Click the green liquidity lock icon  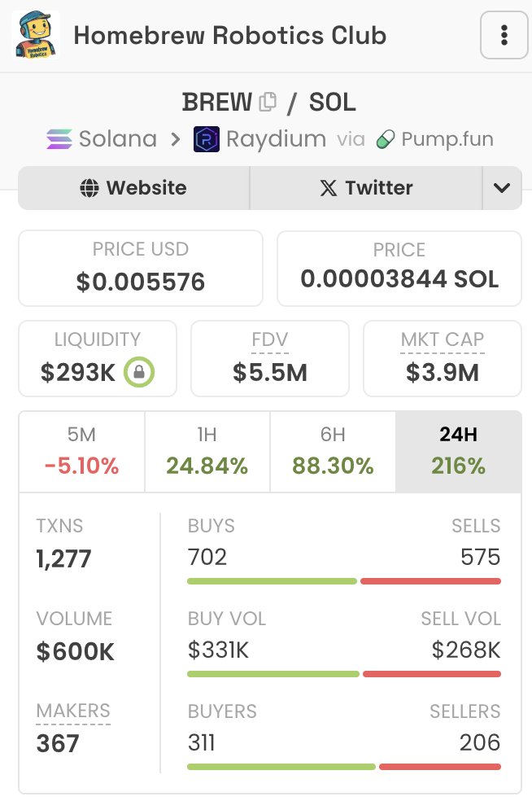139,373
